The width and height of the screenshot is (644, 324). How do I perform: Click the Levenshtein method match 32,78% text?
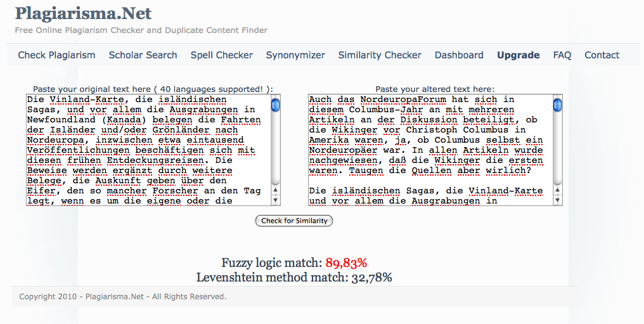[294, 278]
